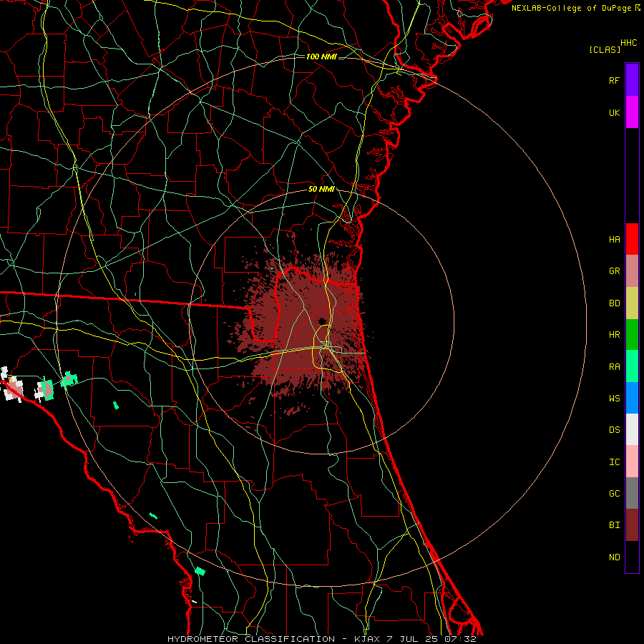Viewport: 644px width, 644px height.
Task: Click the "HHC" product label
Action: tap(629, 43)
